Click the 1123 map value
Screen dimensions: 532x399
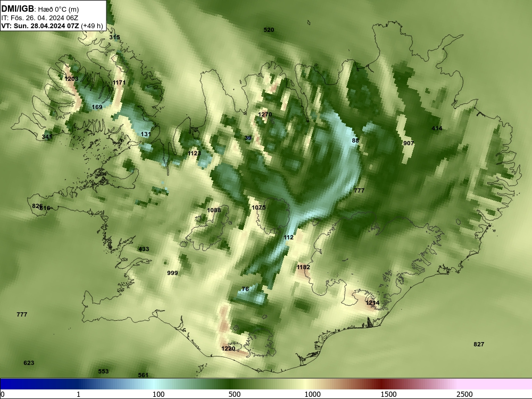194,153
